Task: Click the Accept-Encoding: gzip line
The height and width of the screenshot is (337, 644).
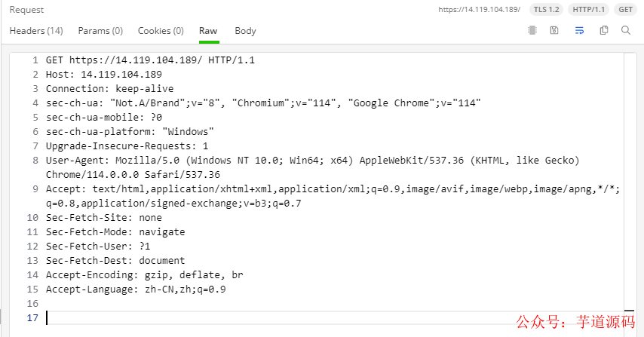Action: 145,275
